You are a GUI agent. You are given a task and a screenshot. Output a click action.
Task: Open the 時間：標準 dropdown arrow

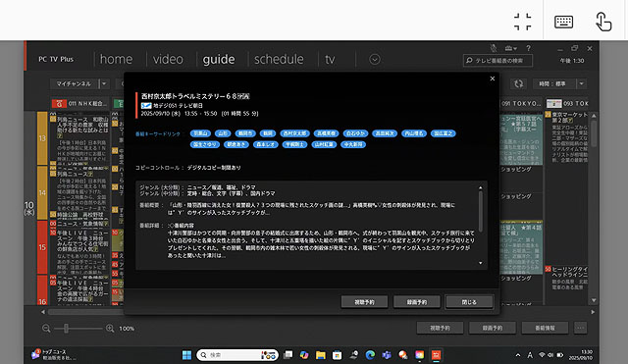click(x=581, y=83)
